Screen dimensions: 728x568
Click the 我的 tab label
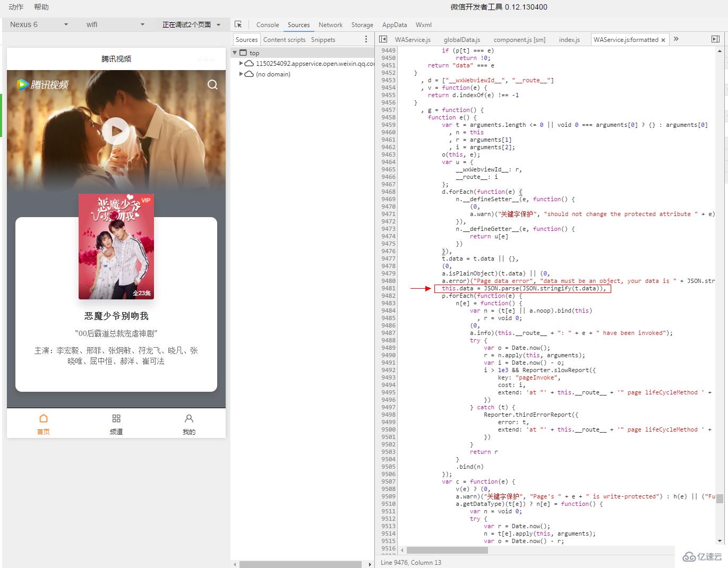(189, 432)
